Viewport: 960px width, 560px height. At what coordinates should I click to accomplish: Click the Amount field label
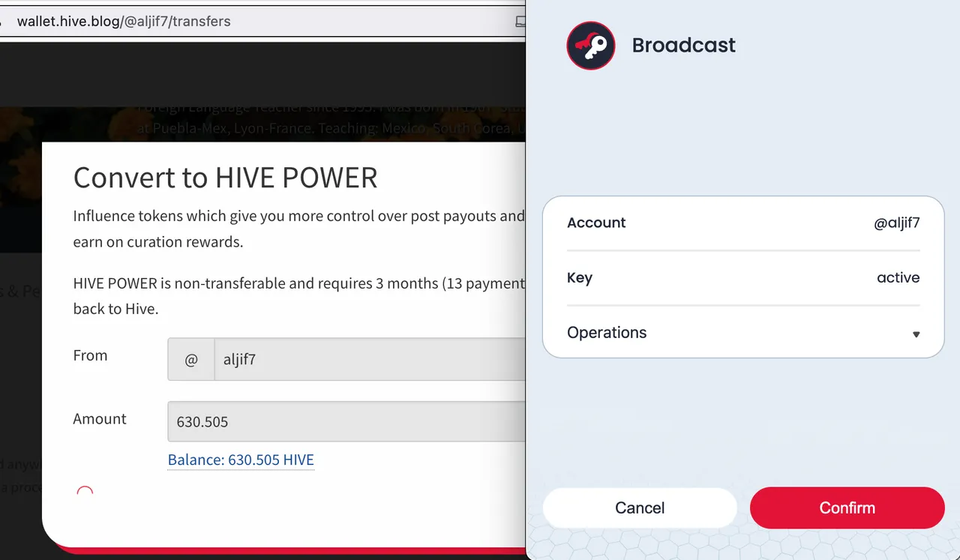point(100,419)
